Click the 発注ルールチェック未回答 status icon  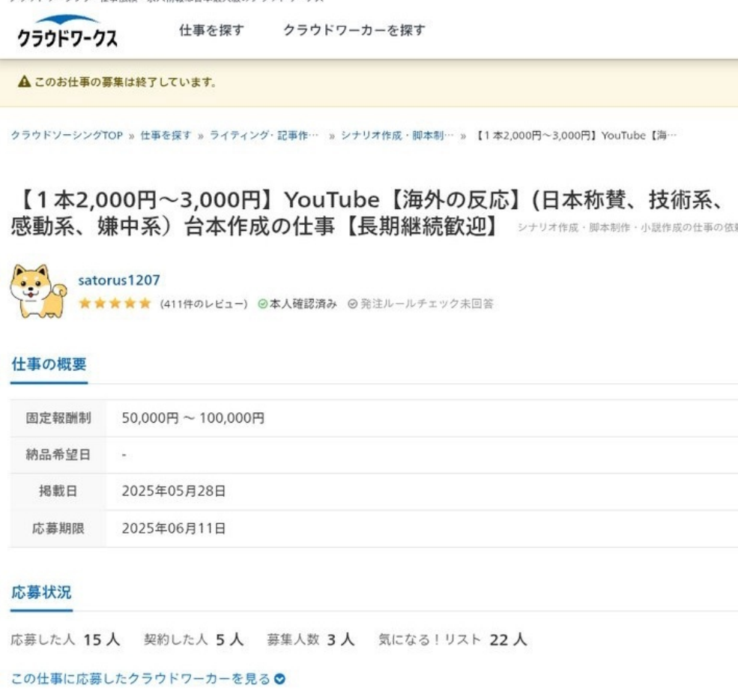(x=351, y=304)
